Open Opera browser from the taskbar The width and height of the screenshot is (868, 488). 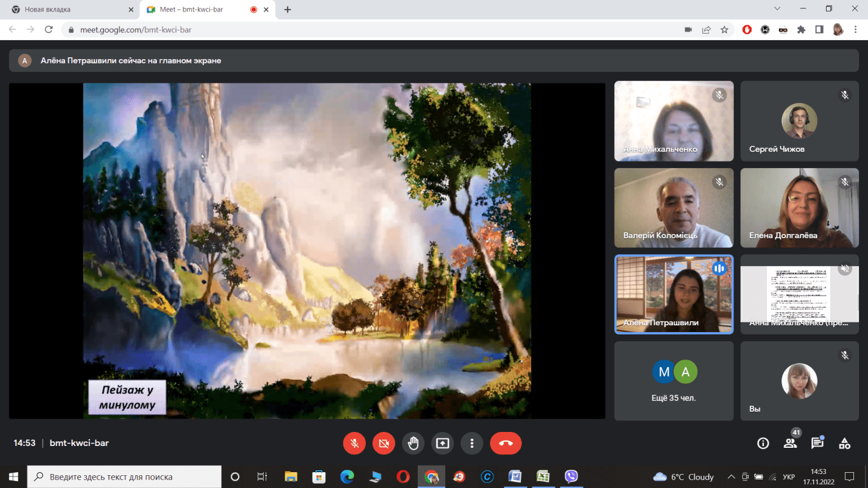tap(403, 476)
